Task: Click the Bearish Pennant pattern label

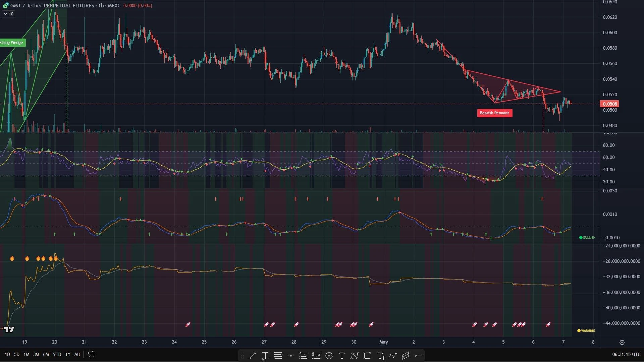Action: point(494,113)
